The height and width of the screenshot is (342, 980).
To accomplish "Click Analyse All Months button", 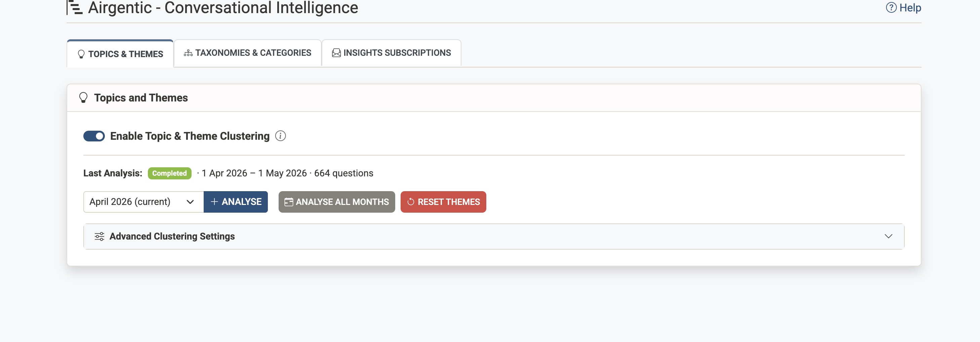I will (x=337, y=202).
